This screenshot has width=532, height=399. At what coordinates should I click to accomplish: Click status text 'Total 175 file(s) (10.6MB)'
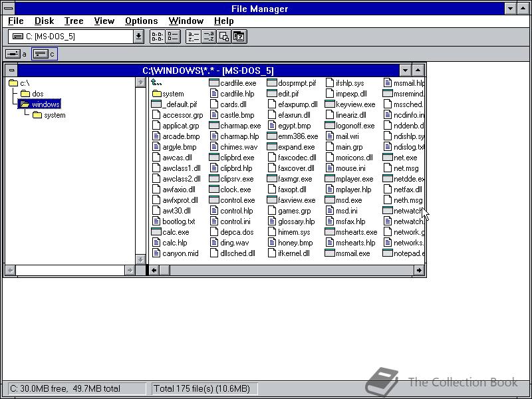tap(202, 388)
